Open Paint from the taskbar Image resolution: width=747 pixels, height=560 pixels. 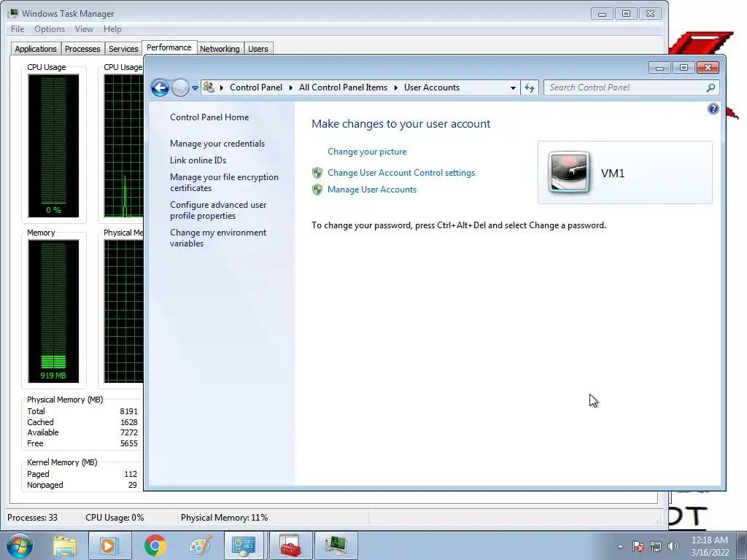click(x=201, y=545)
